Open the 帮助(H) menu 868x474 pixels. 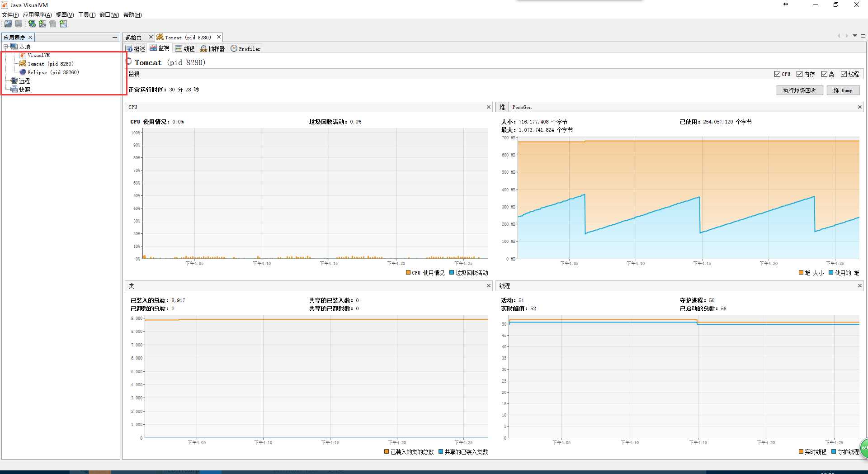point(132,15)
